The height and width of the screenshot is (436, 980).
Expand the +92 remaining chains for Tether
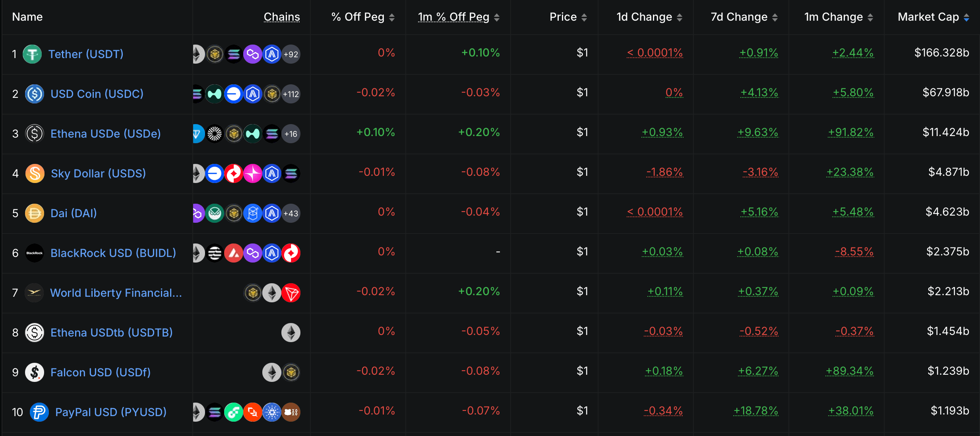(x=291, y=54)
